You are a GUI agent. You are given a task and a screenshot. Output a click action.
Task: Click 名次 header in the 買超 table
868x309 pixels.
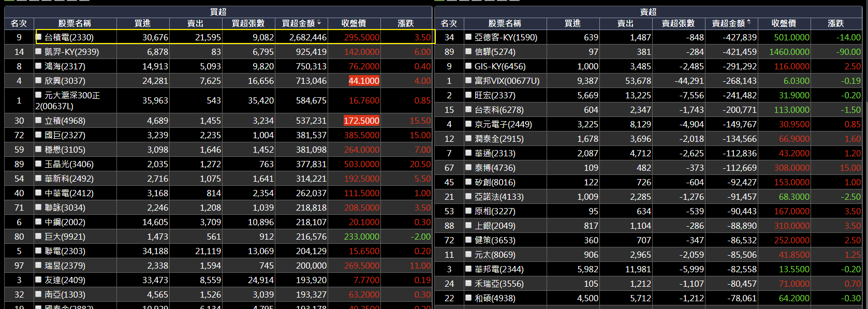tap(19, 23)
